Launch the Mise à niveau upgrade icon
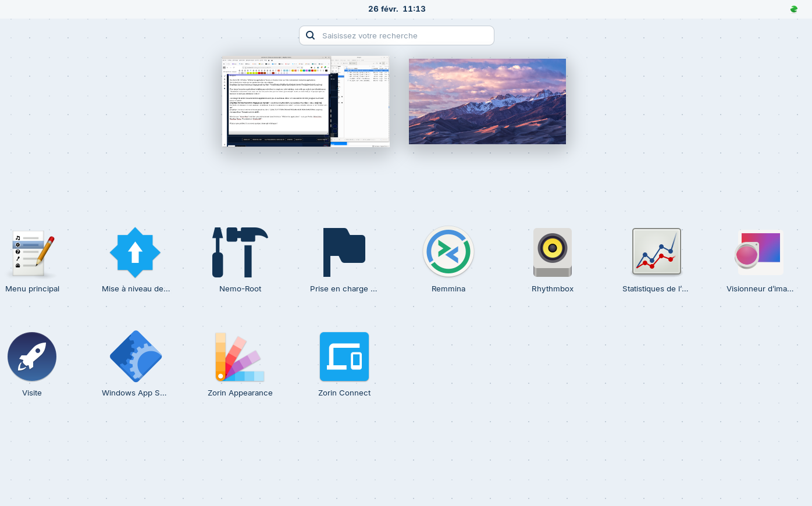 [135, 253]
